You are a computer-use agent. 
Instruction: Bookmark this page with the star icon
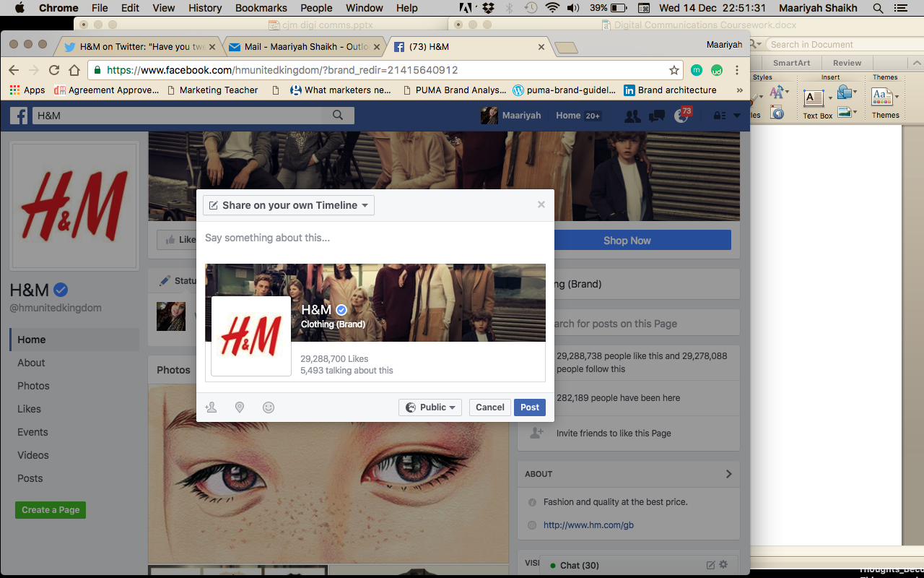674,70
